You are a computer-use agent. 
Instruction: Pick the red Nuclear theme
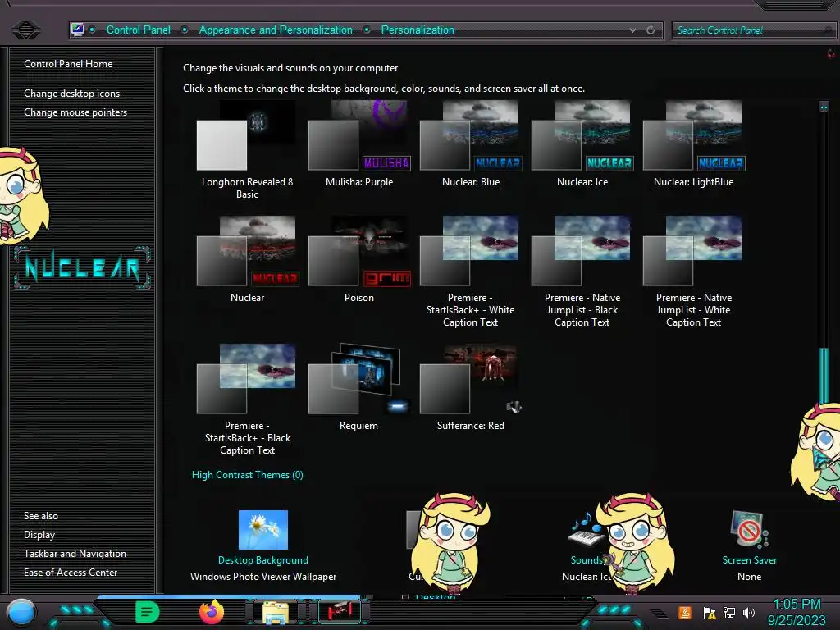(247, 259)
